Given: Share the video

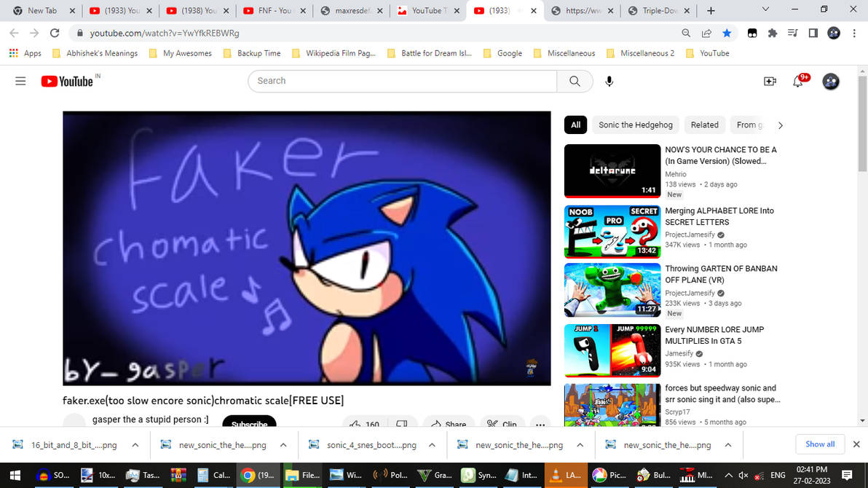Looking at the screenshot, I should (449, 424).
